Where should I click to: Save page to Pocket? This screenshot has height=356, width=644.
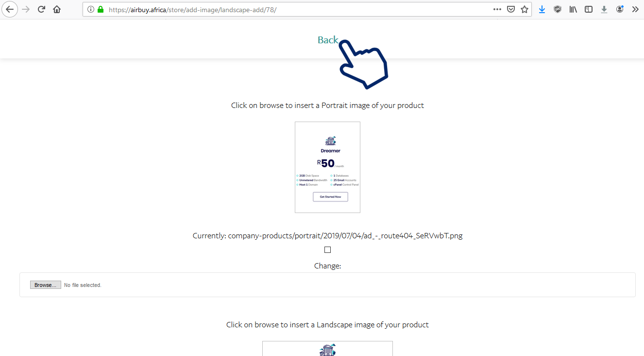(x=511, y=9)
